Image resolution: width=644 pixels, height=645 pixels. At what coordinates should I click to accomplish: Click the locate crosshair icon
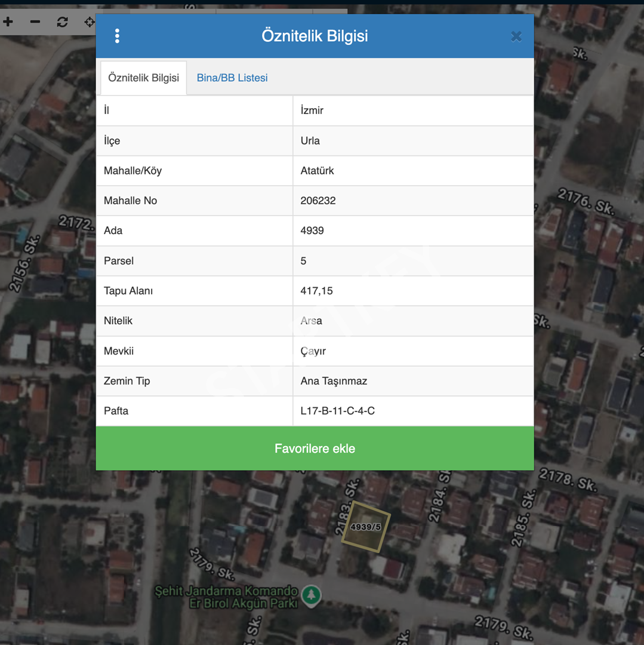89,22
